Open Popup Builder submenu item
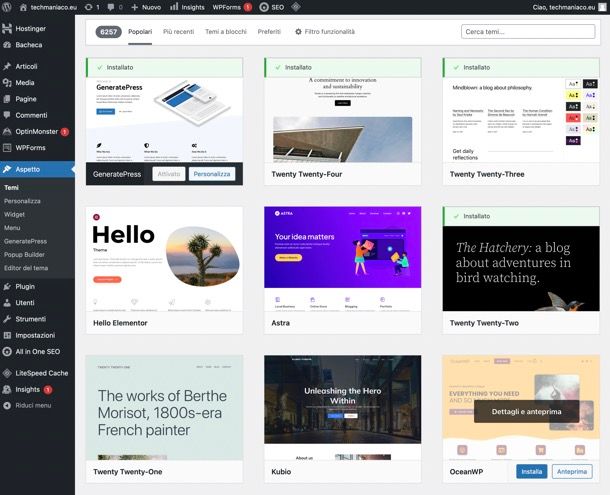This screenshot has height=495, width=610. [24, 255]
